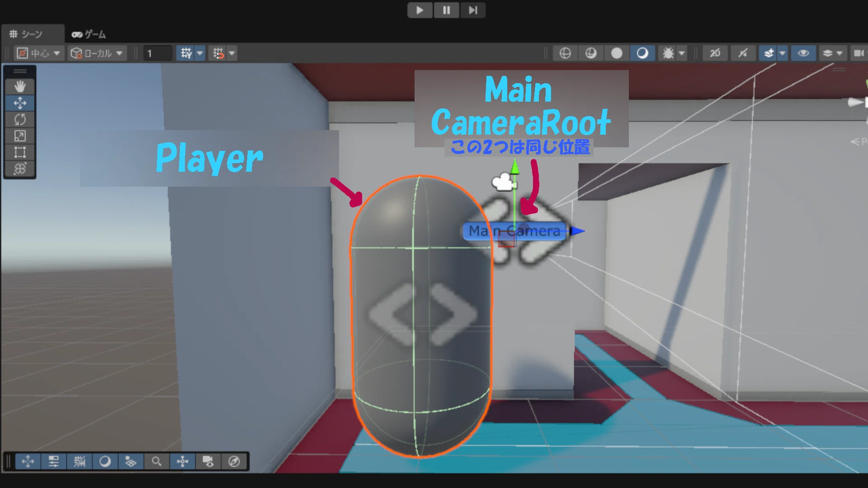Image resolution: width=868 pixels, height=488 pixels.
Task: Click the Step forward button
Action: [472, 10]
